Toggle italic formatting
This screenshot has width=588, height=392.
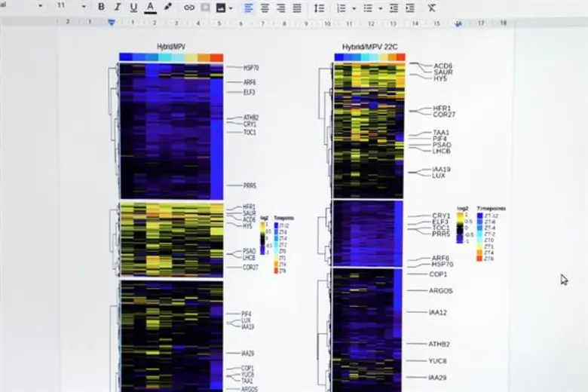(117, 8)
